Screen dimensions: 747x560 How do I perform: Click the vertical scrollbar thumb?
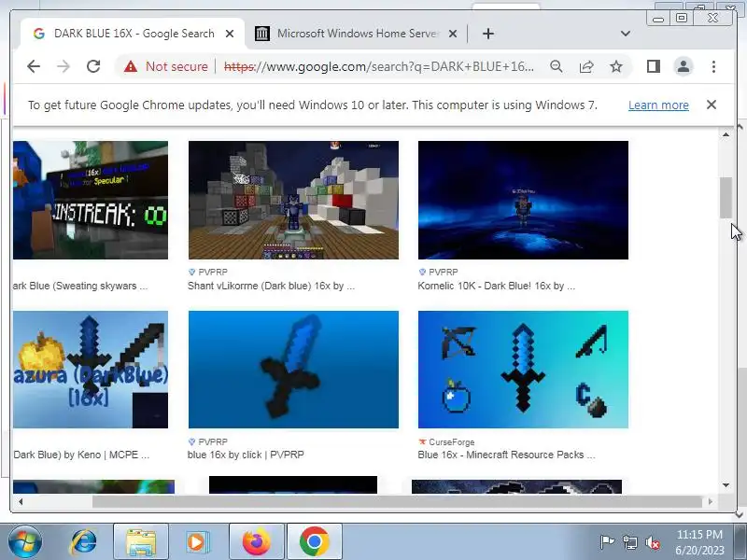pyautogui.click(x=726, y=198)
